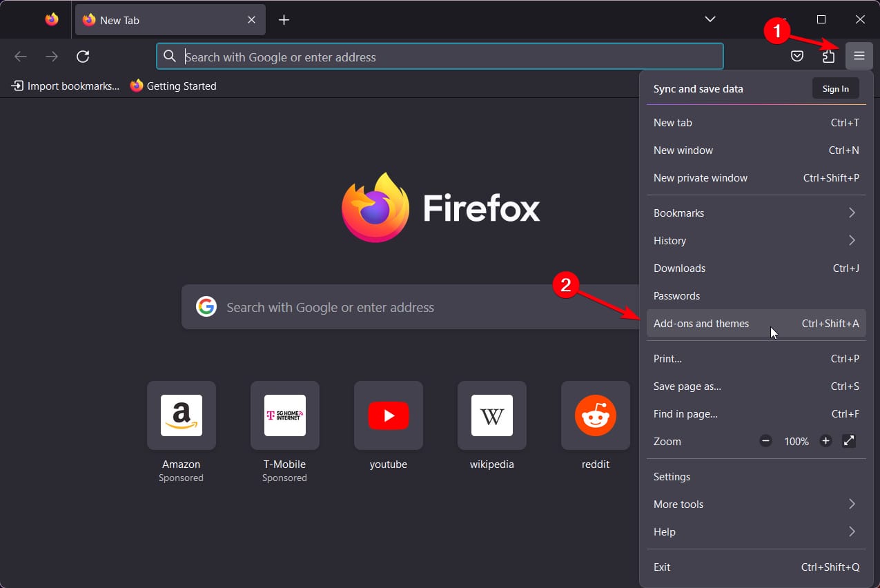Open the YouTube shortcut tile
The height and width of the screenshot is (588, 880).
coord(388,415)
